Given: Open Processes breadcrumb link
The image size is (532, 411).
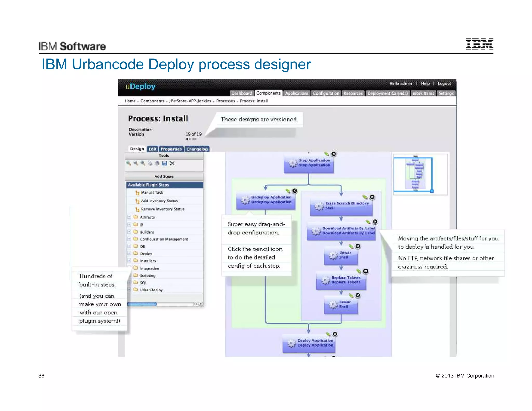Looking at the screenshot, I should point(225,101).
